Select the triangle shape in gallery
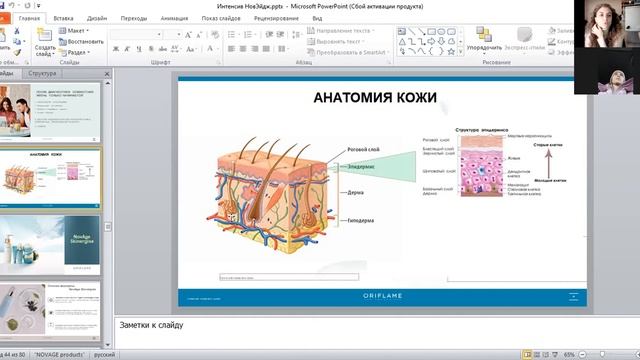This screenshot has height=360, width=640. (402, 42)
